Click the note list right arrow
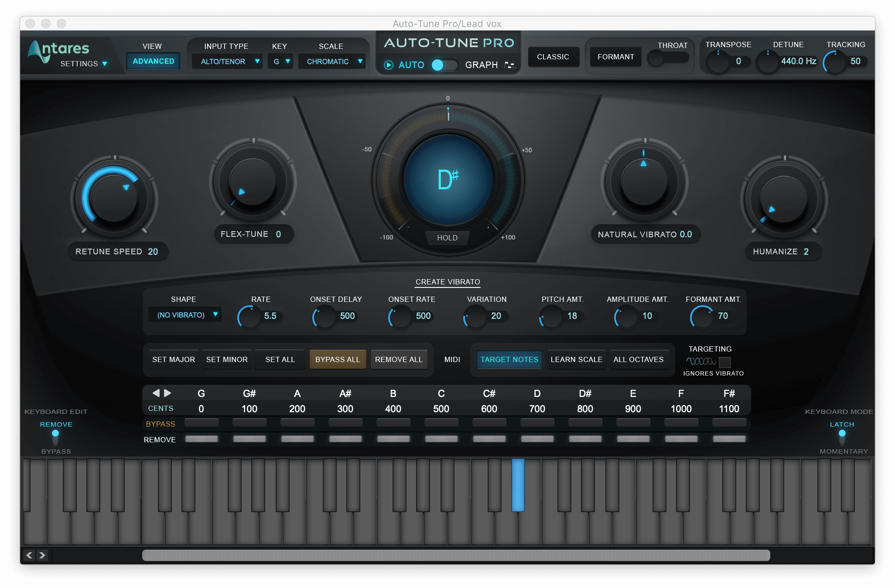The height and width of the screenshot is (588, 895). pyautogui.click(x=167, y=393)
